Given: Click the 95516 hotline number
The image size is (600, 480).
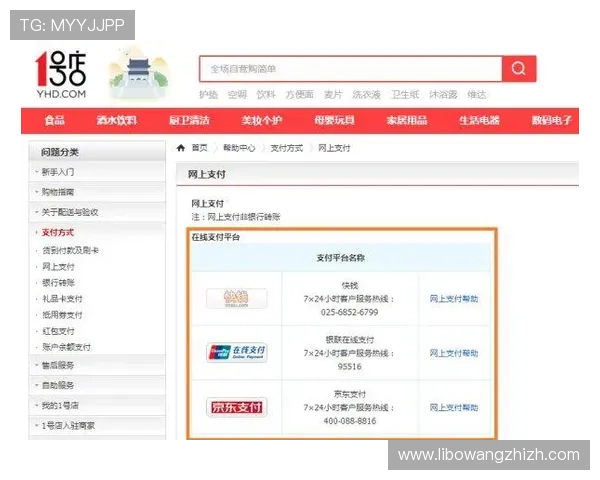Looking at the screenshot, I should [349, 366].
